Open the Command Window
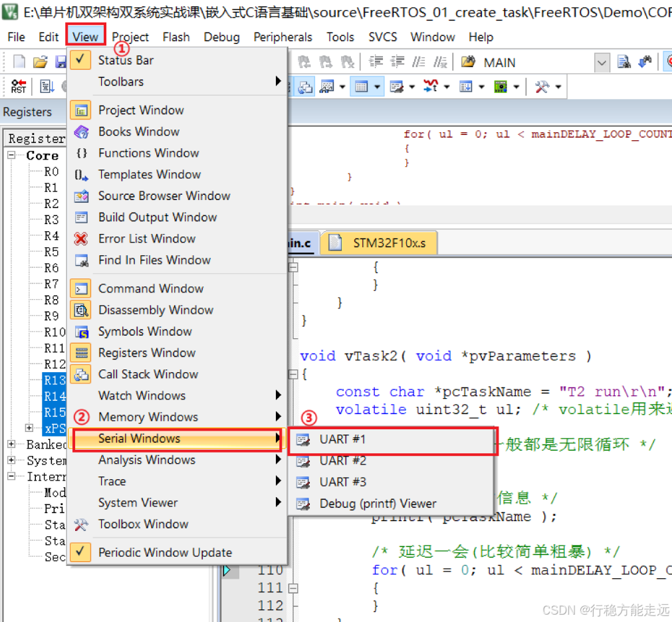672x622 pixels. tap(151, 288)
